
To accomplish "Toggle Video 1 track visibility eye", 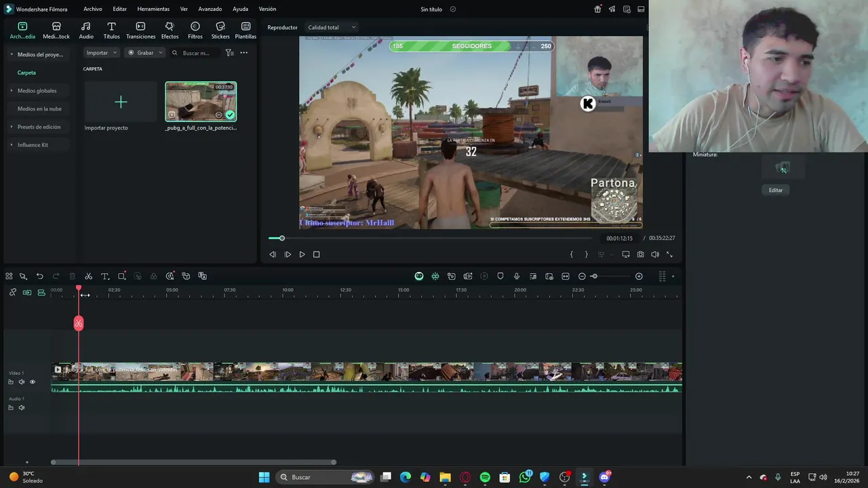I will 33,382.
